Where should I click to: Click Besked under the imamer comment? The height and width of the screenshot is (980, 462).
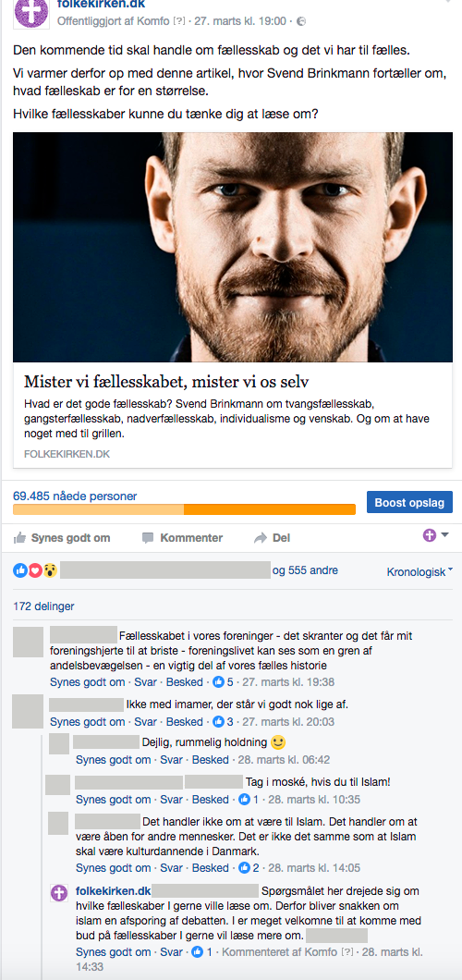click(184, 721)
